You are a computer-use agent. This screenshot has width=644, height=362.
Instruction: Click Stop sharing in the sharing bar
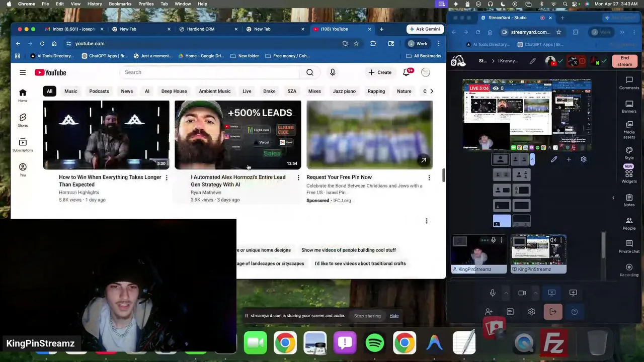click(367, 316)
